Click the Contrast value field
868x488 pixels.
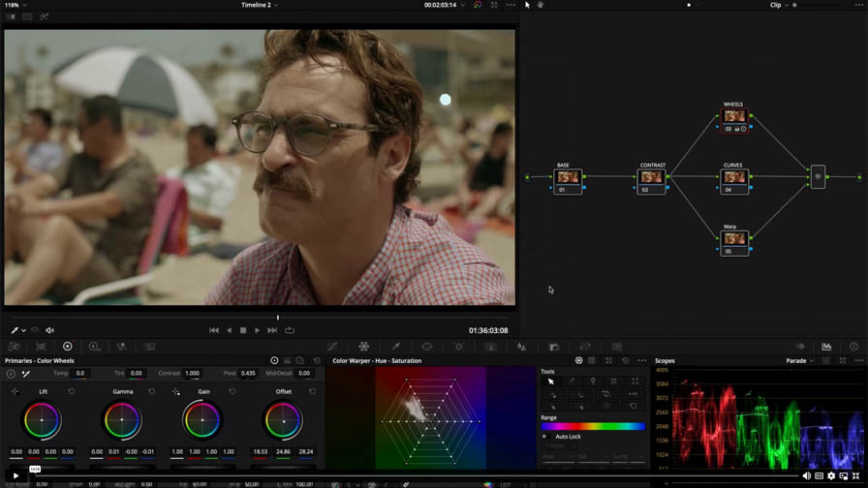(x=192, y=373)
